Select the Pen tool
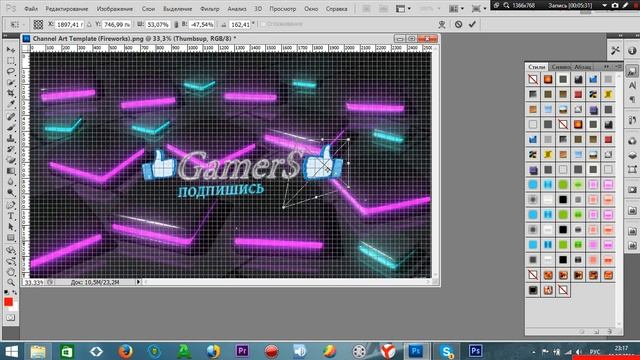 pyautogui.click(x=11, y=205)
